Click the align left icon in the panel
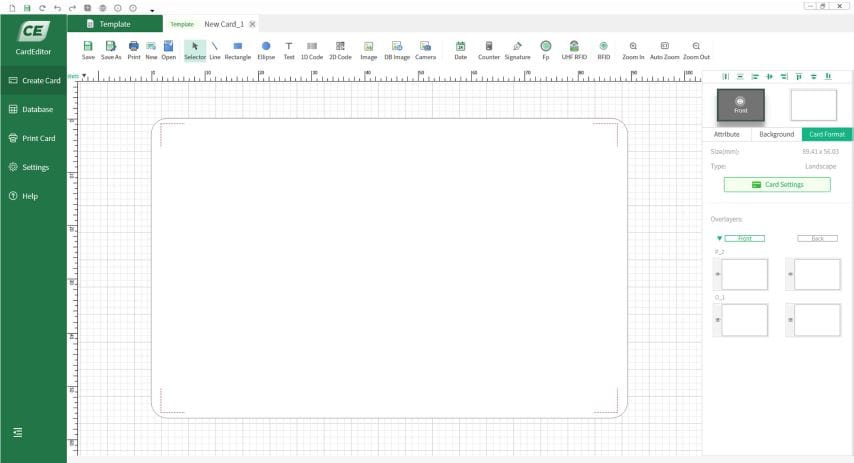The image size is (854, 463). point(755,76)
